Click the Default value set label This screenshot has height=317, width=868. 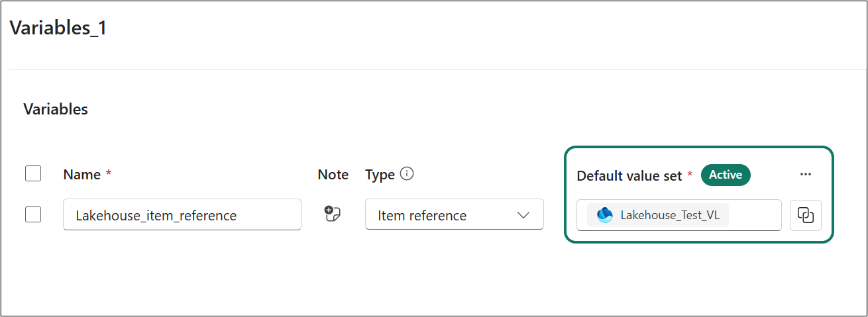tap(629, 175)
